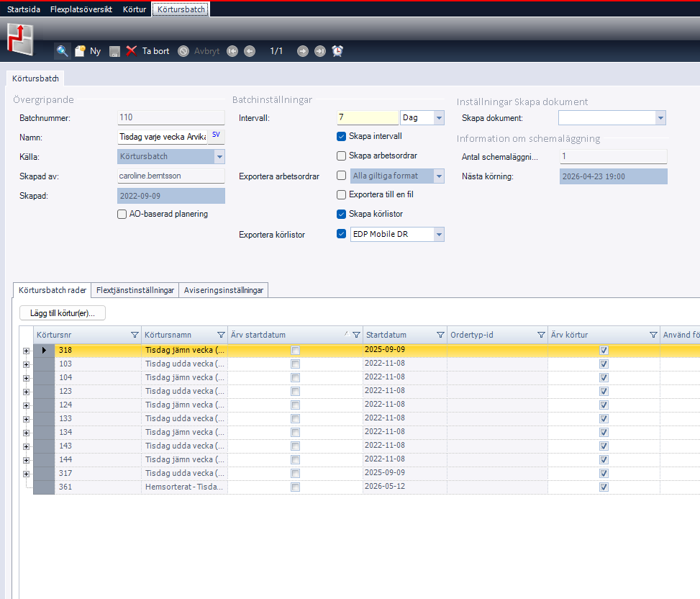
Task: Delete the batch with Ta bort
Action: click(x=148, y=51)
